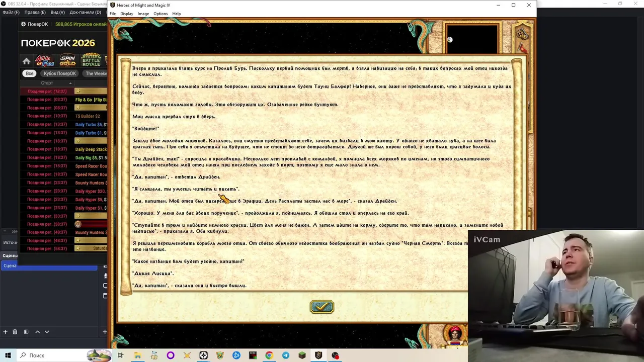Screen dimensions: 644x362
Task: Open the Options menu in Heroes IV
Action: click(x=160, y=14)
